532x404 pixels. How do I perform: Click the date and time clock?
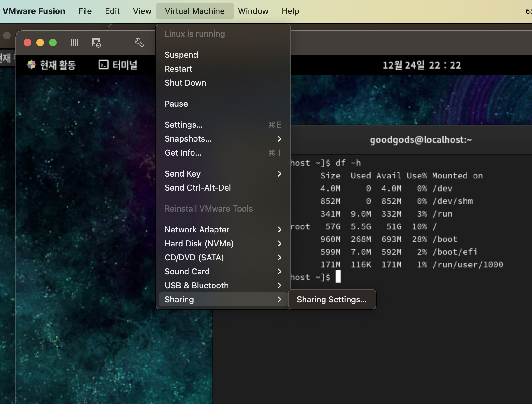[x=422, y=65]
